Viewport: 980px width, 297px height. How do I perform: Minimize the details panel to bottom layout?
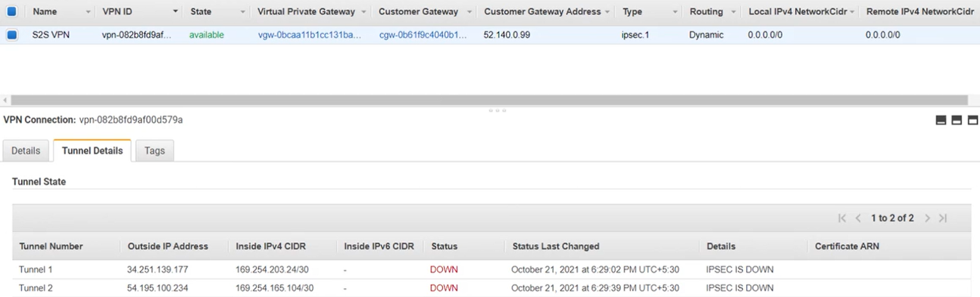[941, 120]
